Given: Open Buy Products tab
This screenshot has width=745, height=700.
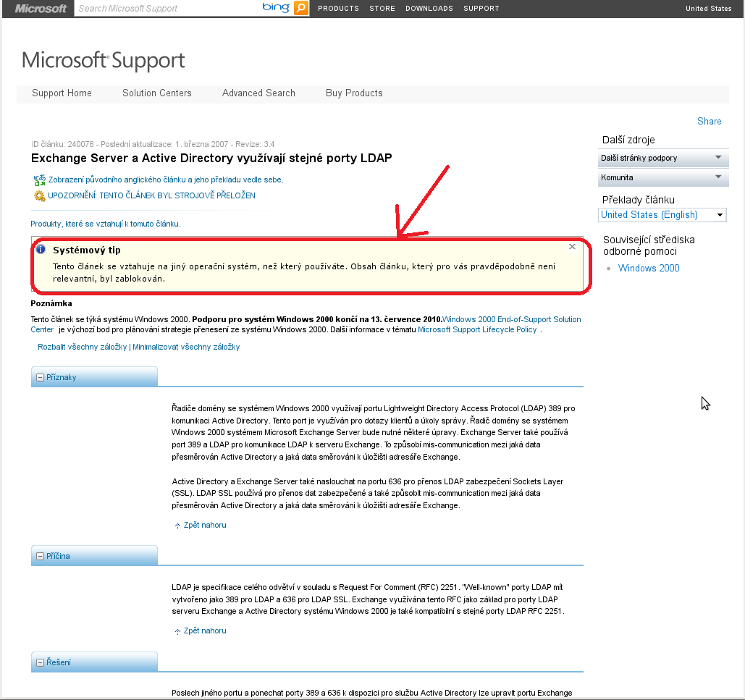Looking at the screenshot, I should (x=354, y=93).
